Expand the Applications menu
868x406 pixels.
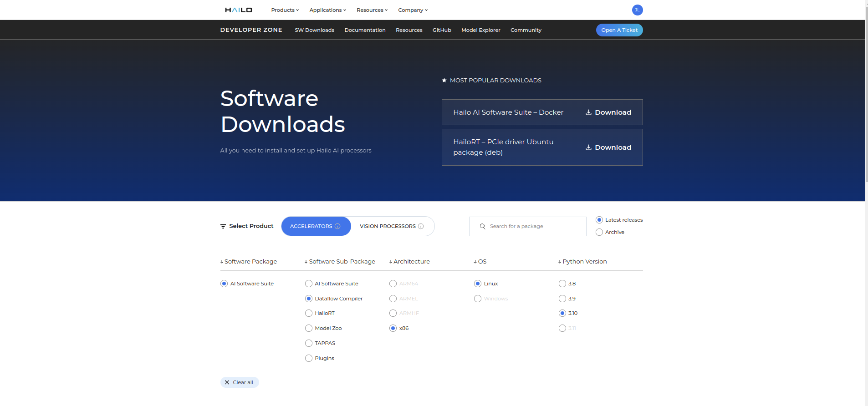328,10
